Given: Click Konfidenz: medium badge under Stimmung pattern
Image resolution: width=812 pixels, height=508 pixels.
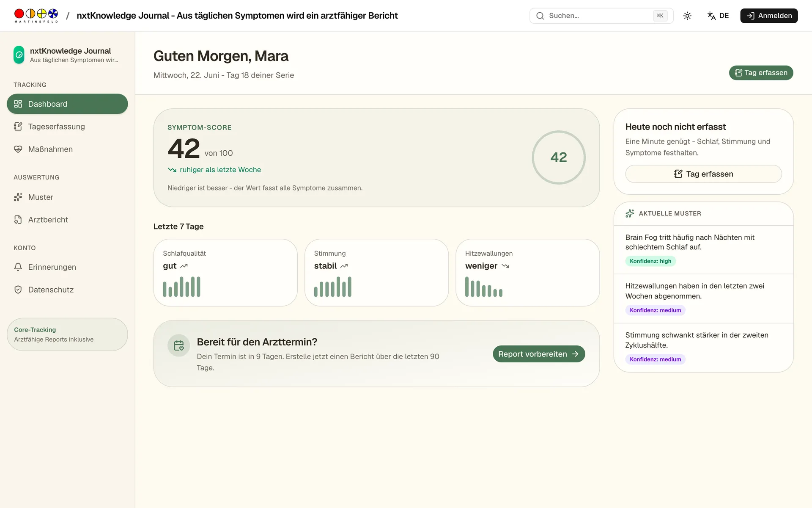Looking at the screenshot, I should [x=655, y=359].
